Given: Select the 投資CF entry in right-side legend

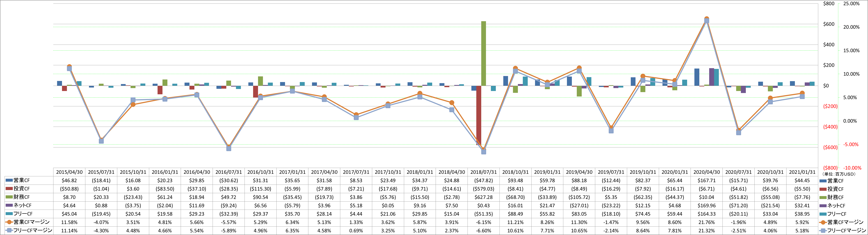Looking at the screenshot, I should coord(832,189).
